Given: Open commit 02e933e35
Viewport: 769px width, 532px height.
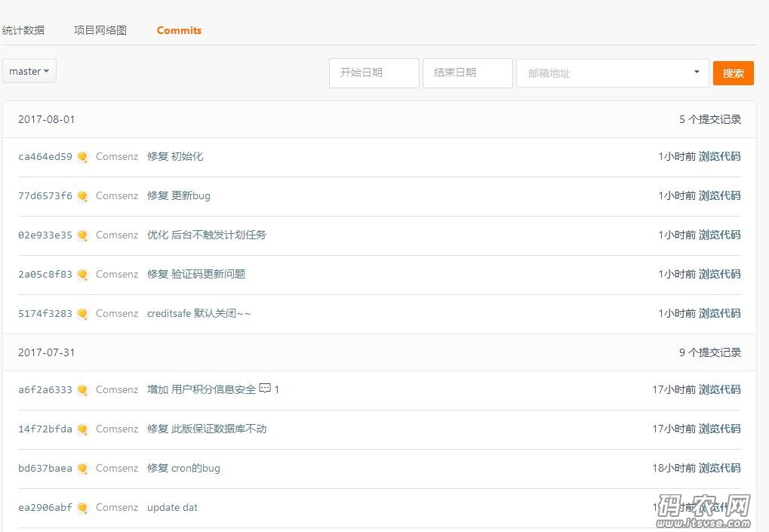Looking at the screenshot, I should (45, 235).
